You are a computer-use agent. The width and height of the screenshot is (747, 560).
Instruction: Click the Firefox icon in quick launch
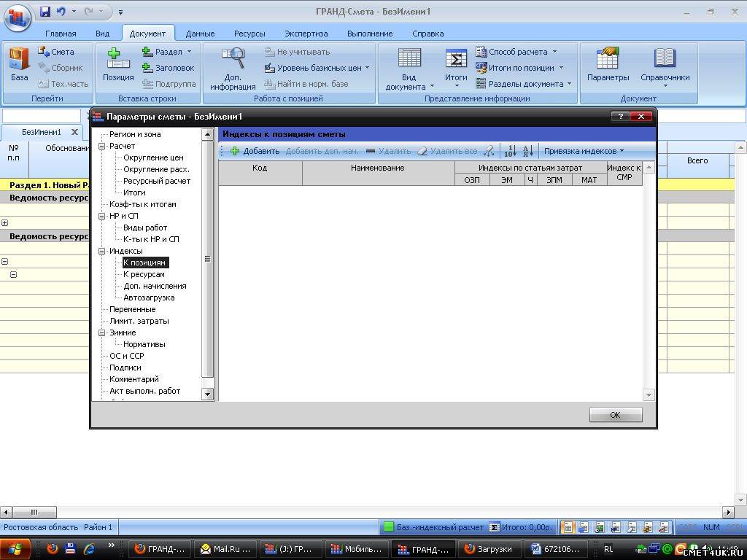pyautogui.click(x=53, y=548)
